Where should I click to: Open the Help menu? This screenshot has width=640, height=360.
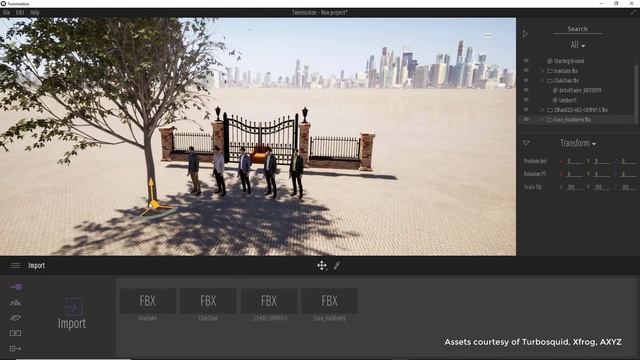tap(35, 13)
